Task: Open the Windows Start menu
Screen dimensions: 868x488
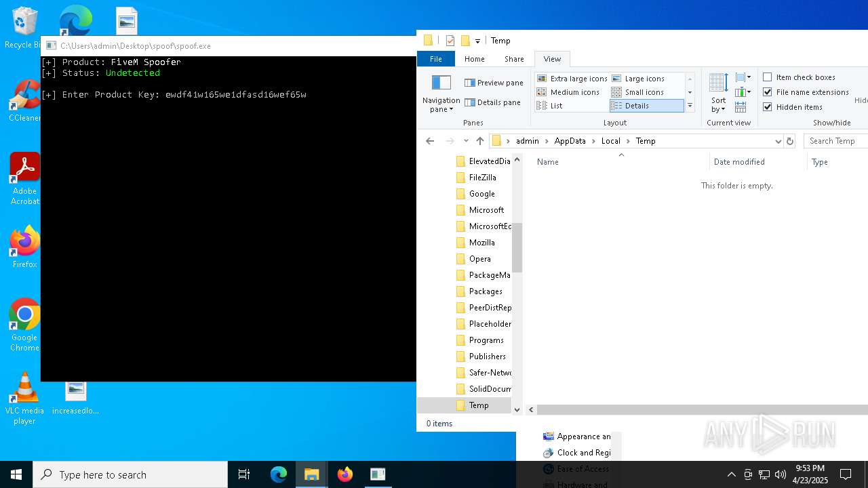Action: coord(16,474)
